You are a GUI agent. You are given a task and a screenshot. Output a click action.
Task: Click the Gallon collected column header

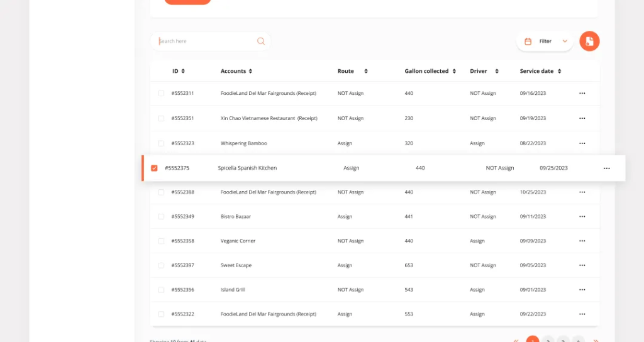click(426, 71)
